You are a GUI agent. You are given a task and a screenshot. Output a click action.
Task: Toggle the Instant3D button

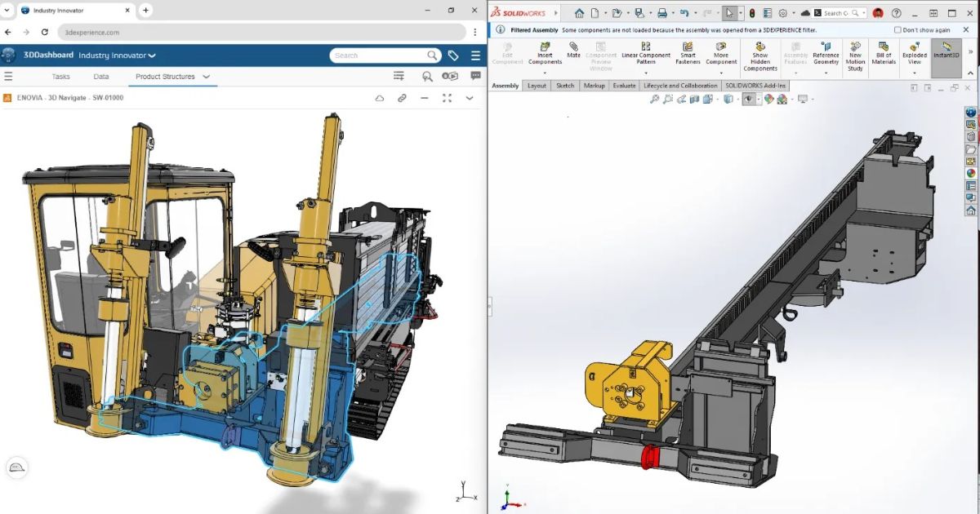pyautogui.click(x=947, y=51)
